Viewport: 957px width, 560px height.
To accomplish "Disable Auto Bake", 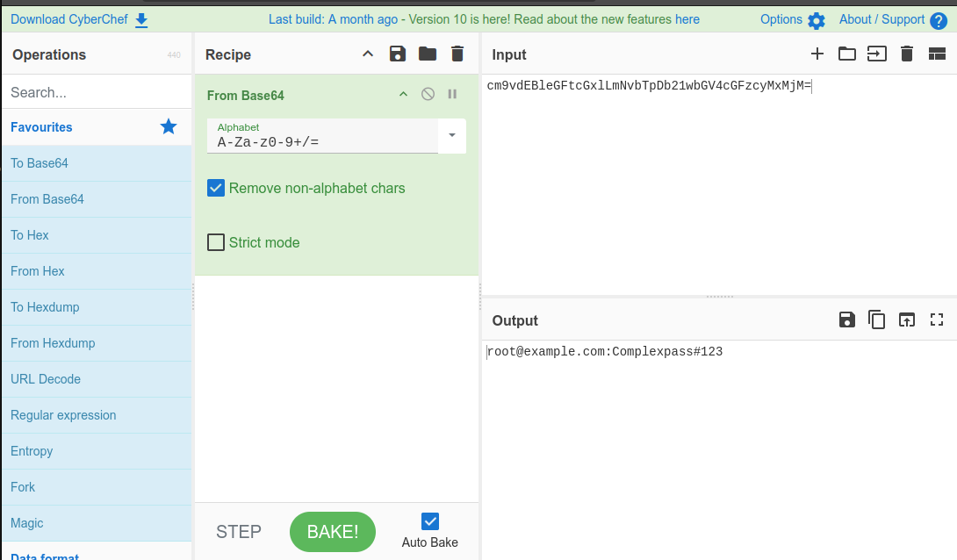I will pyautogui.click(x=429, y=521).
